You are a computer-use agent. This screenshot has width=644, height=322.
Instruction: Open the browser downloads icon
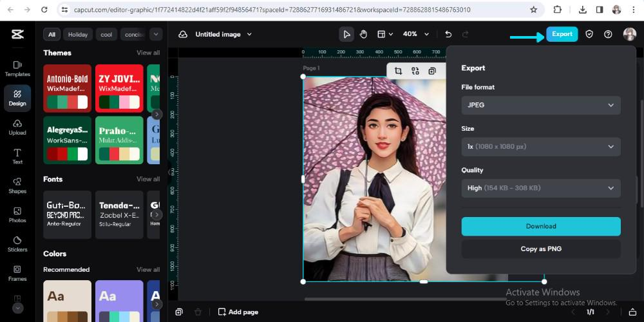(582, 10)
